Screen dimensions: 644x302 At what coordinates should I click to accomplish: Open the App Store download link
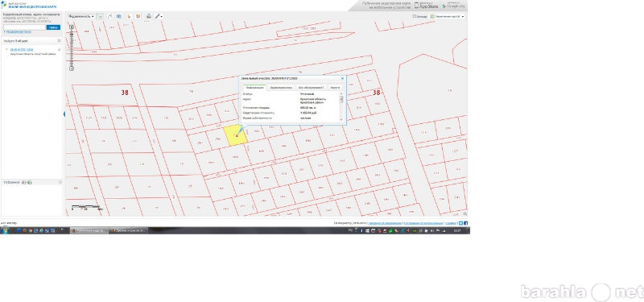coord(426,6)
